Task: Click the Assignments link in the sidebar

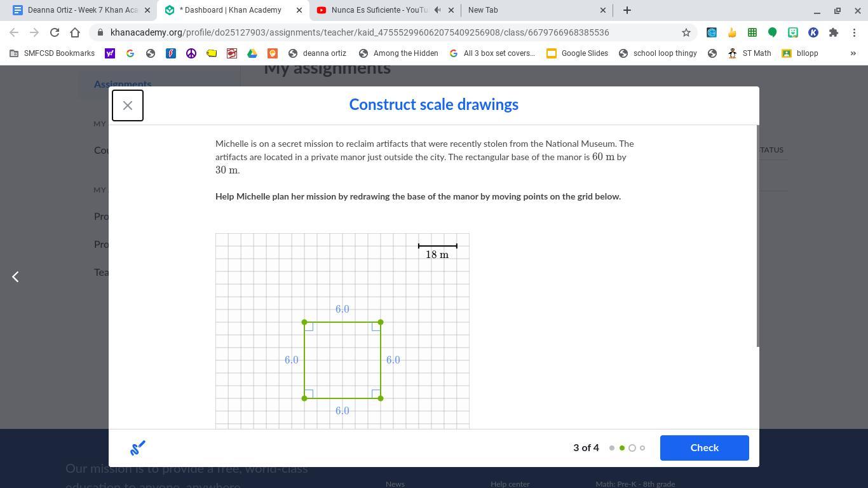Action: point(123,84)
